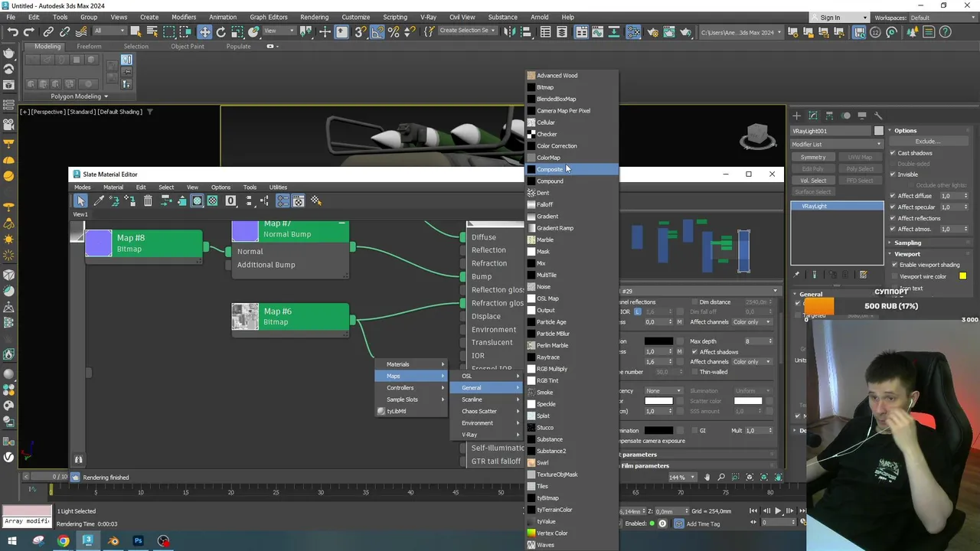
Task: Toggle Affect diffuse checkbox
Action: point(893,196)
